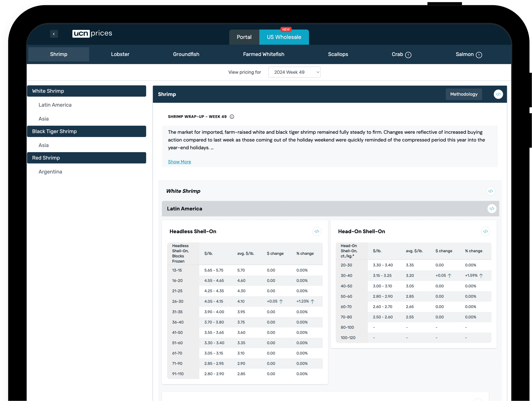Click the 3.15 - 3.25 price cell
The height and width of the screenshot is (401, 532).
pos(382,276)
